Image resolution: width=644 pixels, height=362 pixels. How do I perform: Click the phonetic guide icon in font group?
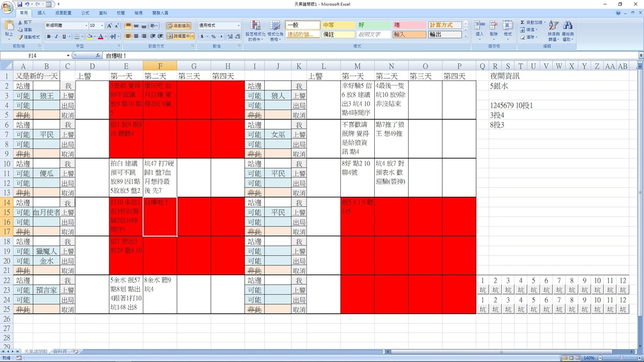click(113, 36)
